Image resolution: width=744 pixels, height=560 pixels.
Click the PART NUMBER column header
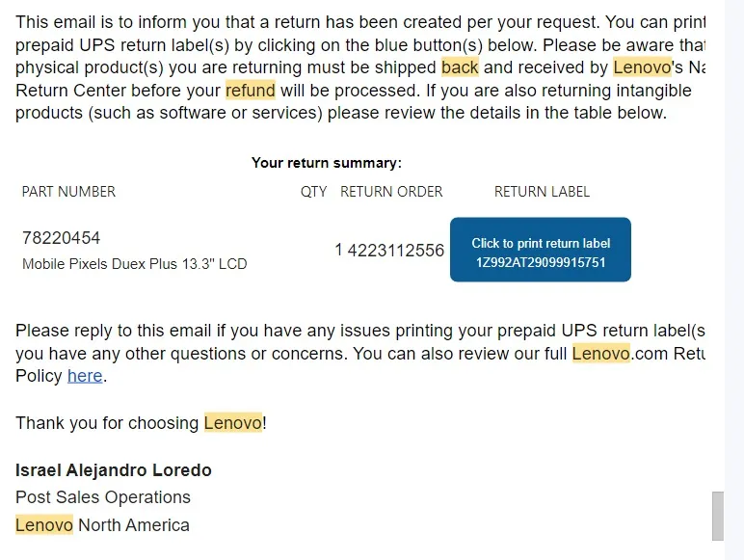[x=68, y=192]
